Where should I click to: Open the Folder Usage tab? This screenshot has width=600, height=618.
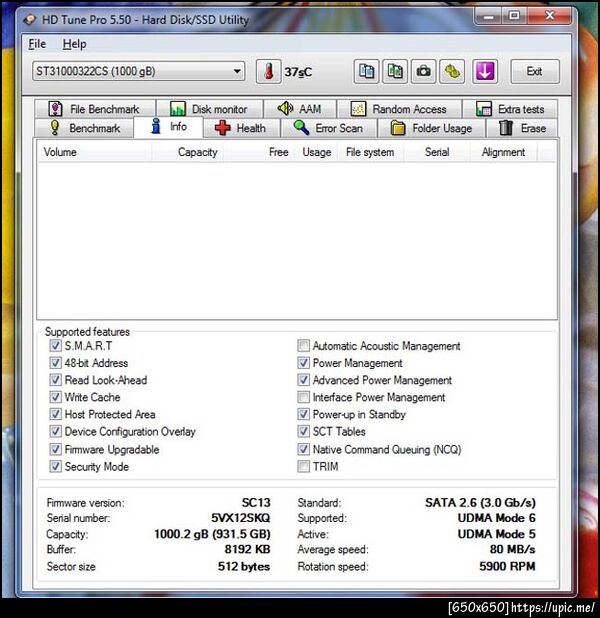(431, 128)
